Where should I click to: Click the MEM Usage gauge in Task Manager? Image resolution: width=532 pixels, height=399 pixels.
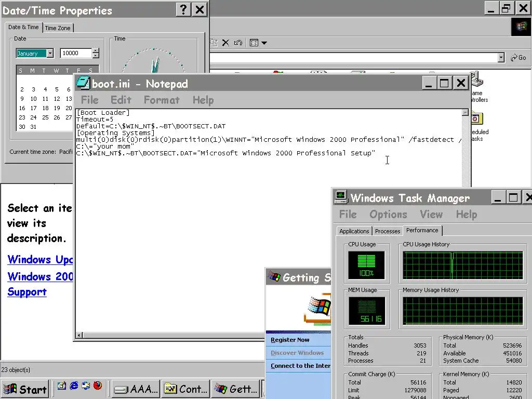(x=366, y=311)
